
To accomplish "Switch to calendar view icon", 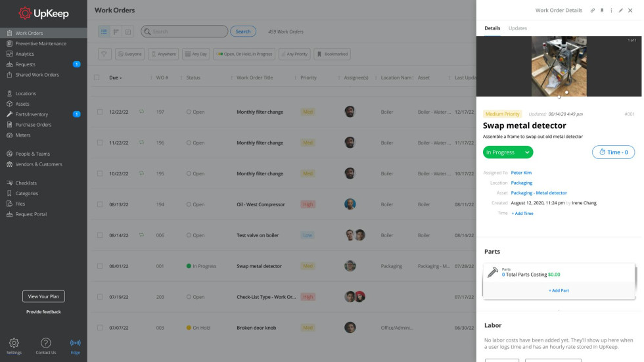I will 128,32.
